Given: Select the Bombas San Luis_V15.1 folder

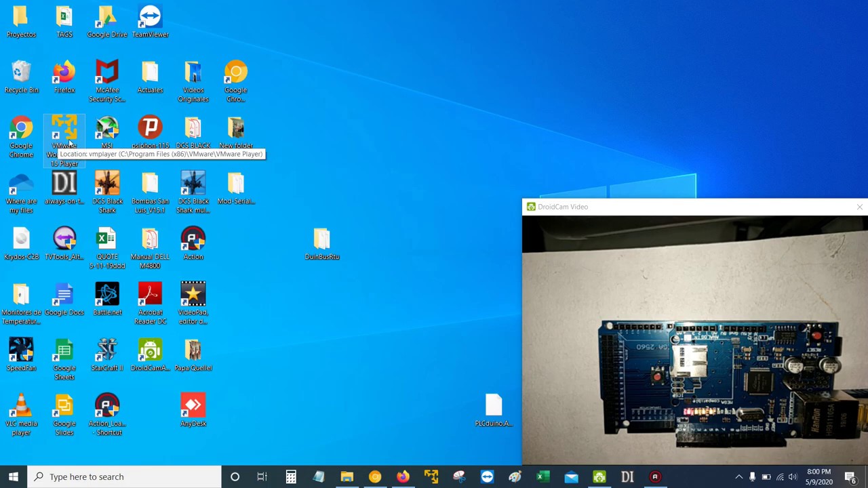Looking at the screenshot, I should pos(150,192).
